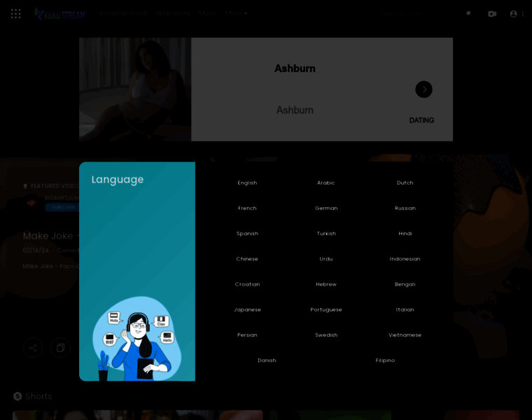
Task: Choose Arabic language
Action: pos(326,183)
